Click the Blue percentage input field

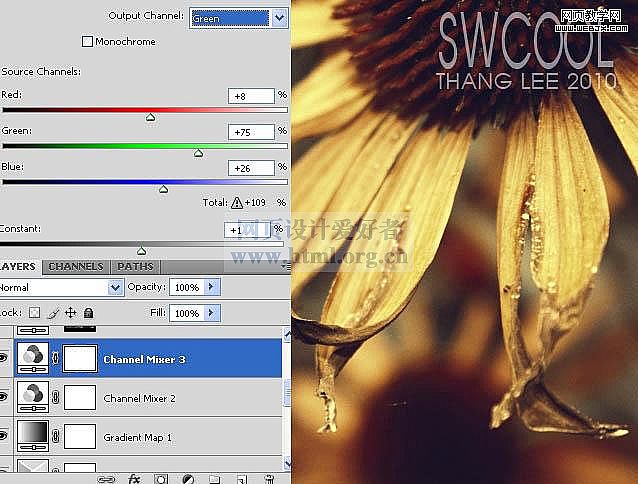pyautogui.click(x=251, y=168)
